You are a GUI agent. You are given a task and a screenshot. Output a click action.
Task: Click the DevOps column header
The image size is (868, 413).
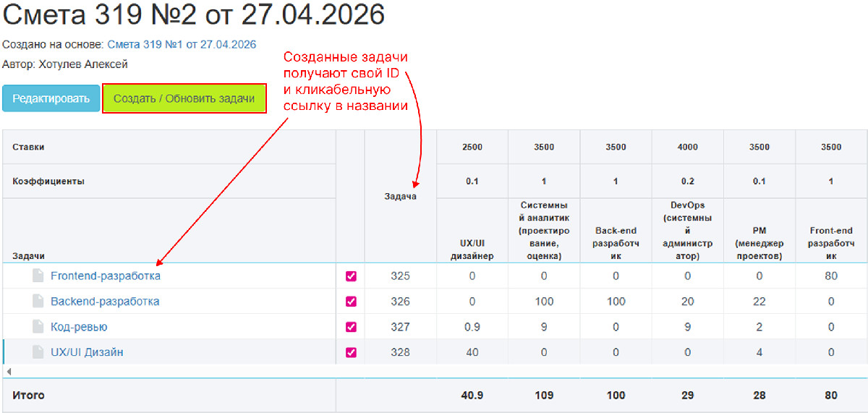687,231
